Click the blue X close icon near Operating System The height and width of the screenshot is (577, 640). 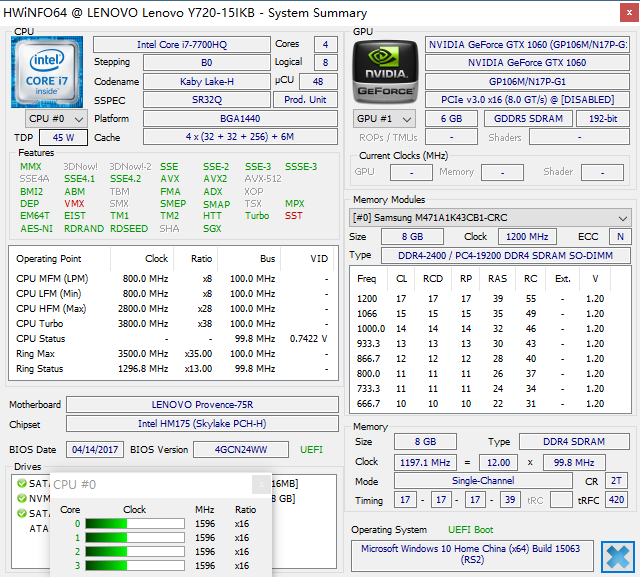617,556
